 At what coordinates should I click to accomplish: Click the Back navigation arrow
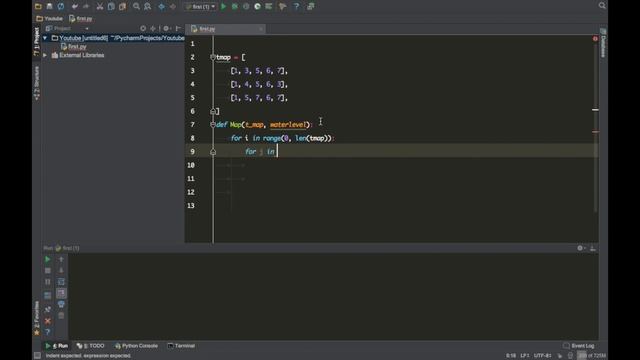pos(162,7)
